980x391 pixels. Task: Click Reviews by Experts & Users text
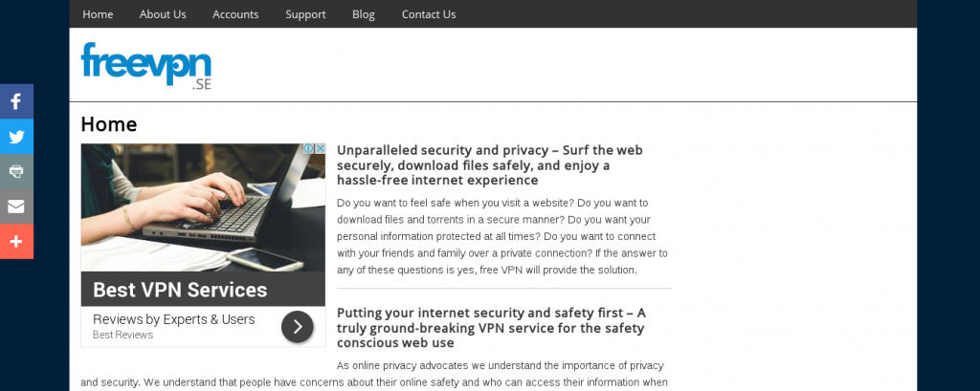point(174,319)
